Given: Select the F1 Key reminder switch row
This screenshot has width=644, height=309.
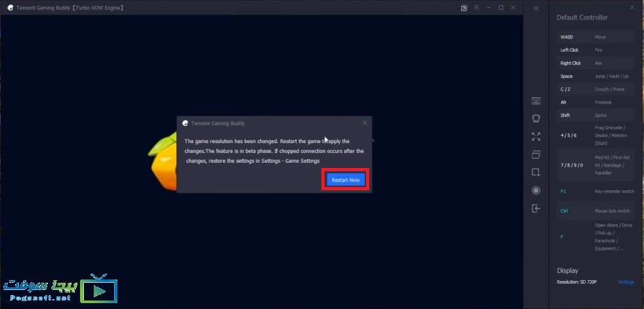Looking at the screenshot, I should [595, 192].
